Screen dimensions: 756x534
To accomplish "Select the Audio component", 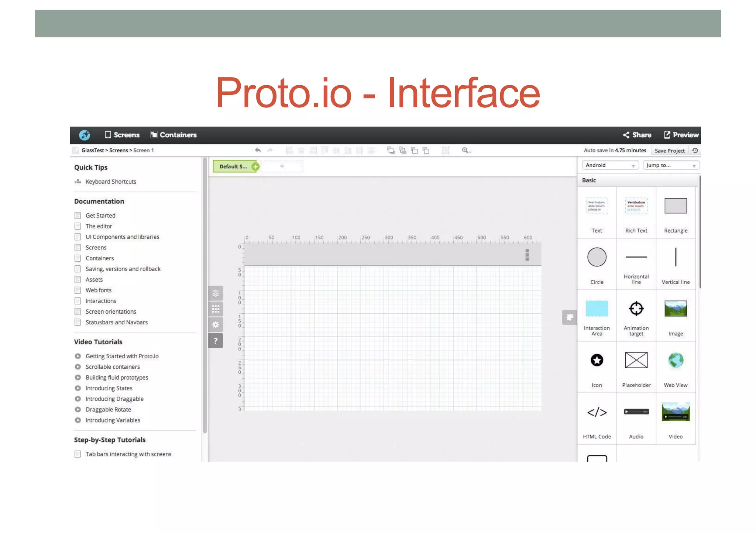I will click(636, 419).
